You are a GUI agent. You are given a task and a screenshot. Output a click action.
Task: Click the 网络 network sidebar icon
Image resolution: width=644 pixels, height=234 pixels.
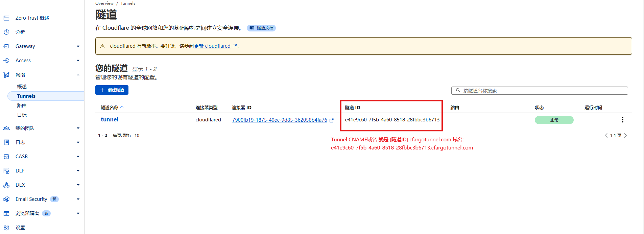click(6, 75)
